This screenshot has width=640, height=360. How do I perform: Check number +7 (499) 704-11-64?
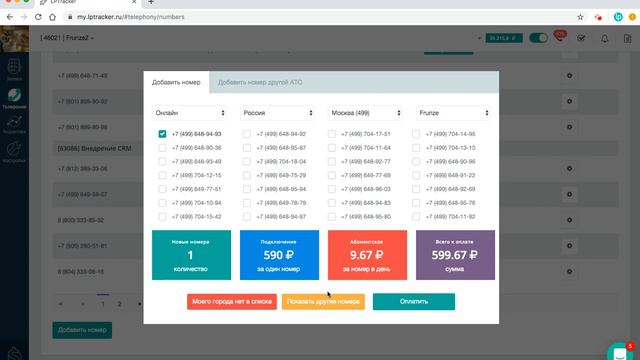(x=332, y=148)
